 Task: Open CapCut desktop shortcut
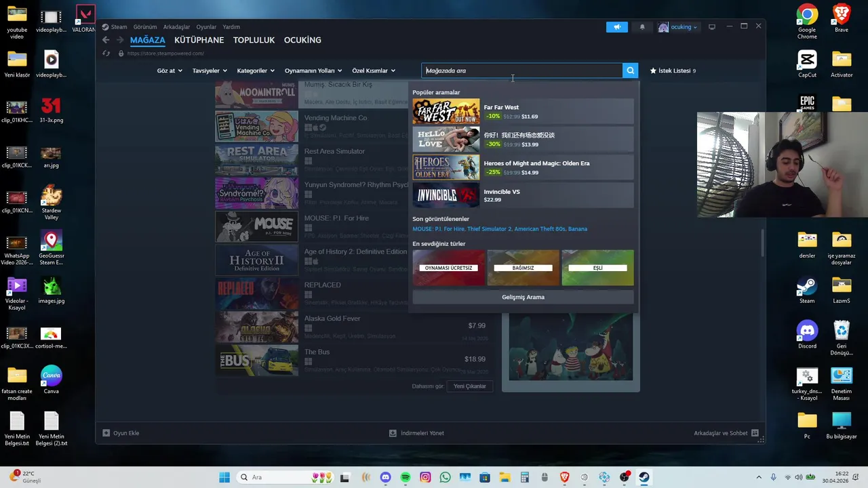(x=807, y=64)
